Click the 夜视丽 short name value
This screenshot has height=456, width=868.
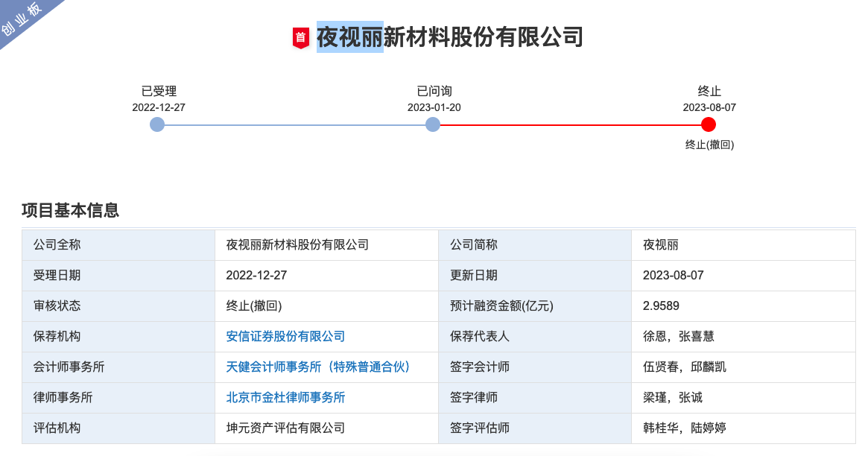(660, 245)
